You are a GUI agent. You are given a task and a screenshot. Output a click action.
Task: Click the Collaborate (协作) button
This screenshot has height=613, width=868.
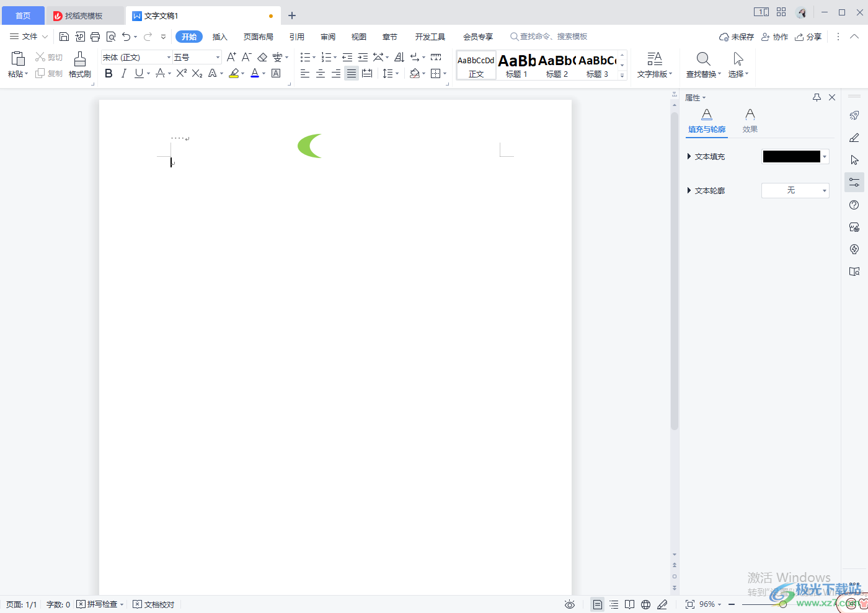[x=775, y=37]
